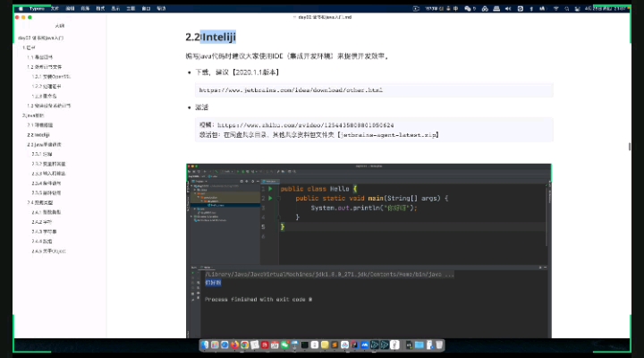This screenshot has width=644, height=358.
Task: Jump to outline section 2.4.4
Action: coord(42,242)
